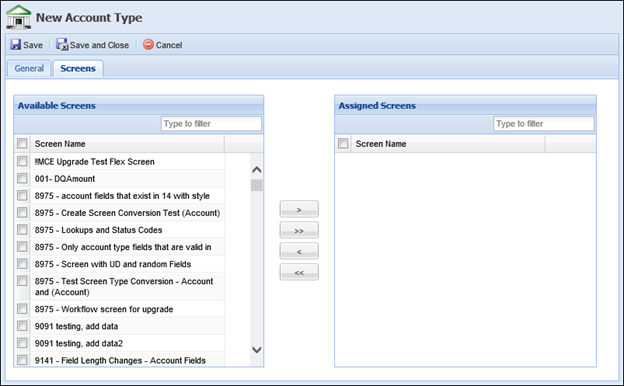This screenshot has width=624, height=386.
Task: Remove selected screen using < button
Action: click(x=299, y=251)
